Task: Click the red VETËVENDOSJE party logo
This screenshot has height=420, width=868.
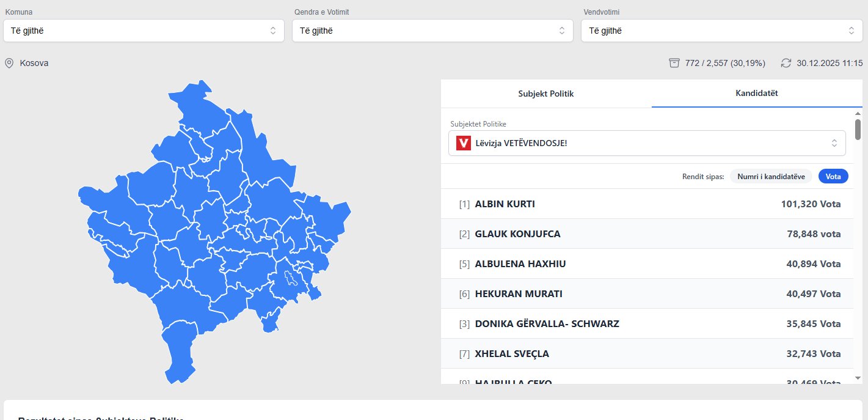Action: pyautogui.click(x=463, y=143)
